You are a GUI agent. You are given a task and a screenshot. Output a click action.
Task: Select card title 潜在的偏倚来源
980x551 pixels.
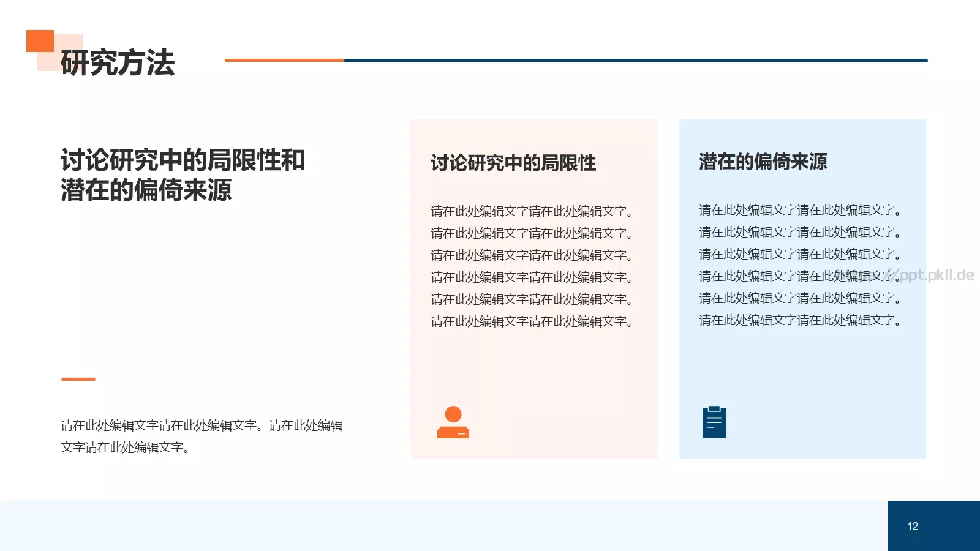(x=763, y=162)
